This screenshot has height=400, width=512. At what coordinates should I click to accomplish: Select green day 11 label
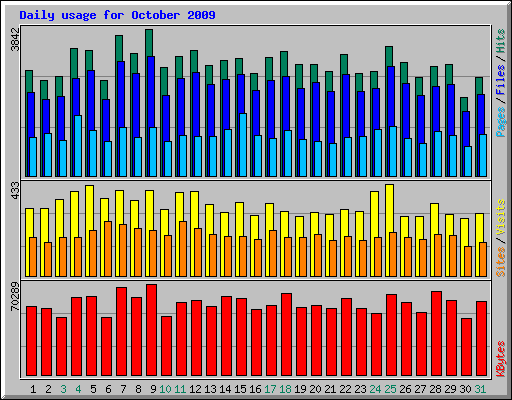(x=180, y=389)
